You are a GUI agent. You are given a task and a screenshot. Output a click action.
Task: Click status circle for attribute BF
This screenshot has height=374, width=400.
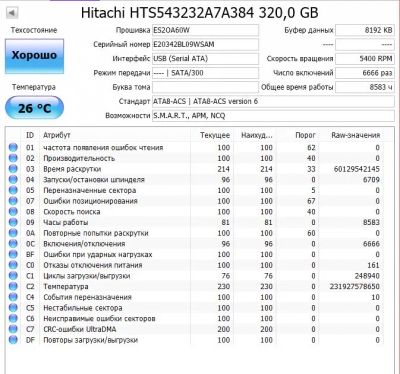(x=13, y=254)
